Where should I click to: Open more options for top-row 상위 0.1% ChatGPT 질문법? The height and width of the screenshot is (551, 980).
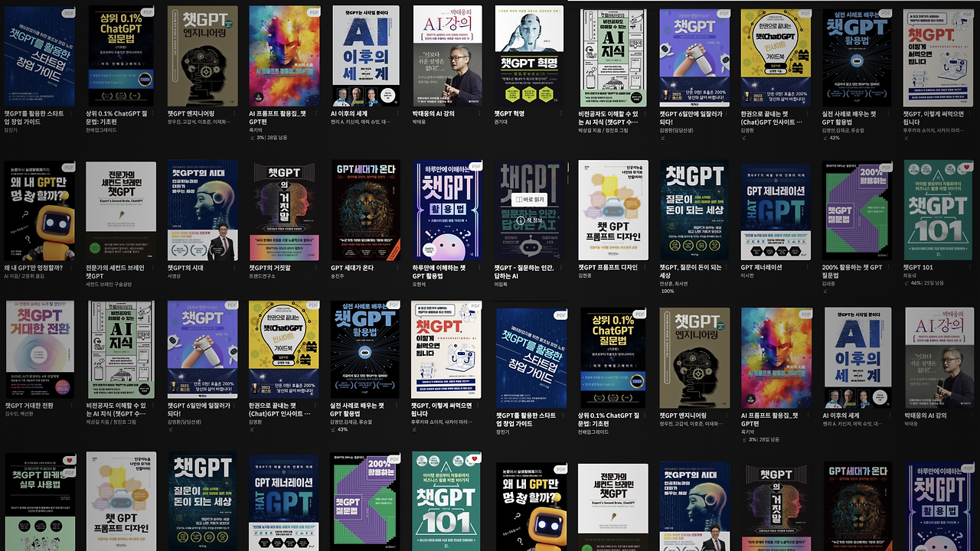coord(153,113)
